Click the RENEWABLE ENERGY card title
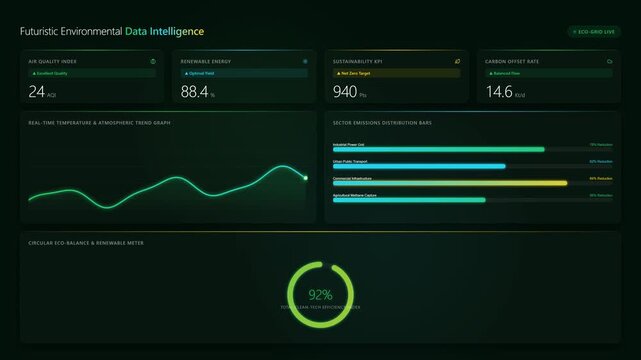This screenshot has height=360, width=641. pyautogui.click(x=206, y=61)
